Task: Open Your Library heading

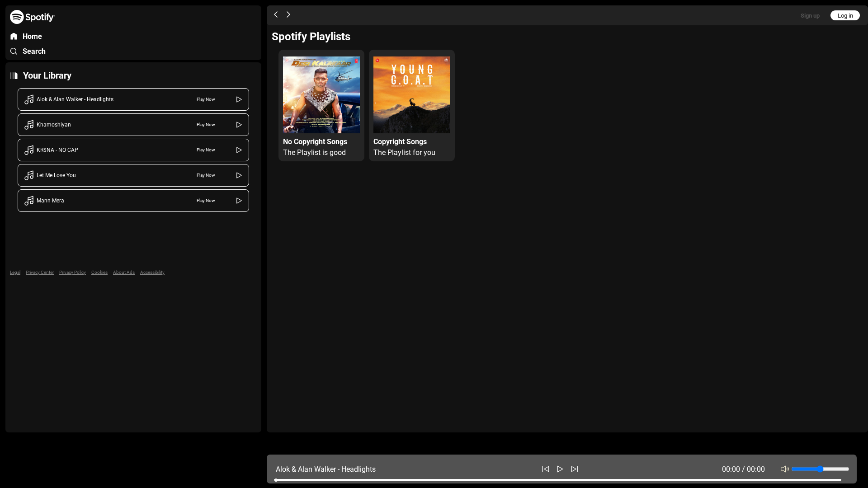Action: [47, 75]
